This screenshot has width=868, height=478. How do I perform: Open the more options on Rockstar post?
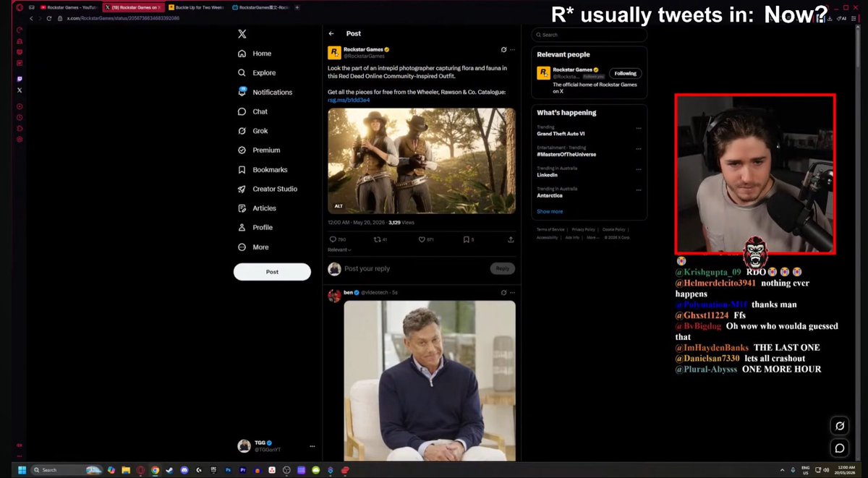(x=513, y=50)
